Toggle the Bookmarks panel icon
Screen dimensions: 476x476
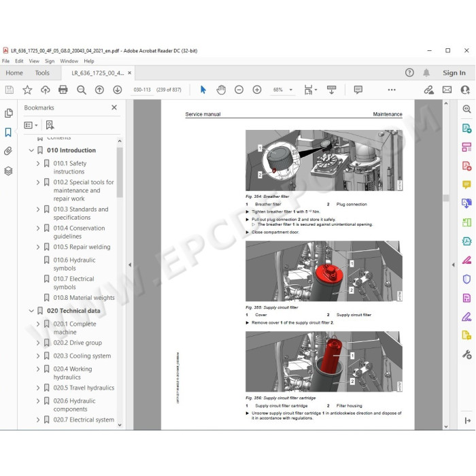pos(8,132)
